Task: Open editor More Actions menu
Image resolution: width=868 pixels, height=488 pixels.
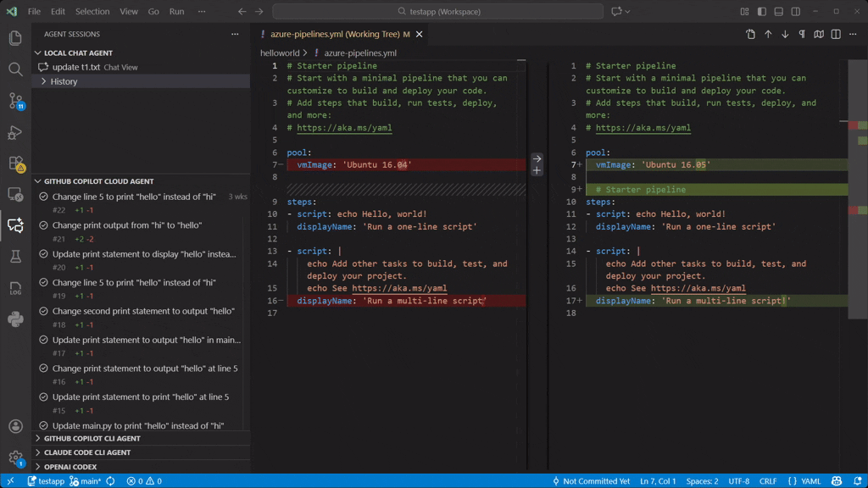Action: coord(853,34)
